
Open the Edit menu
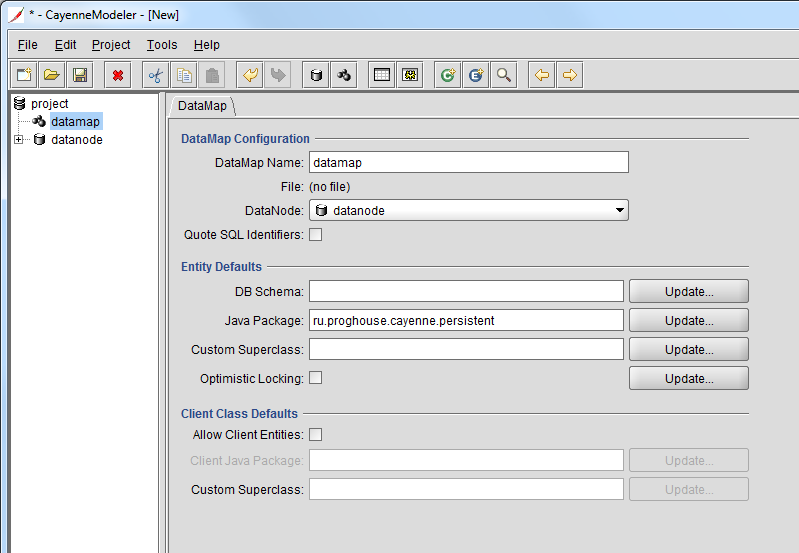point(65,45)
